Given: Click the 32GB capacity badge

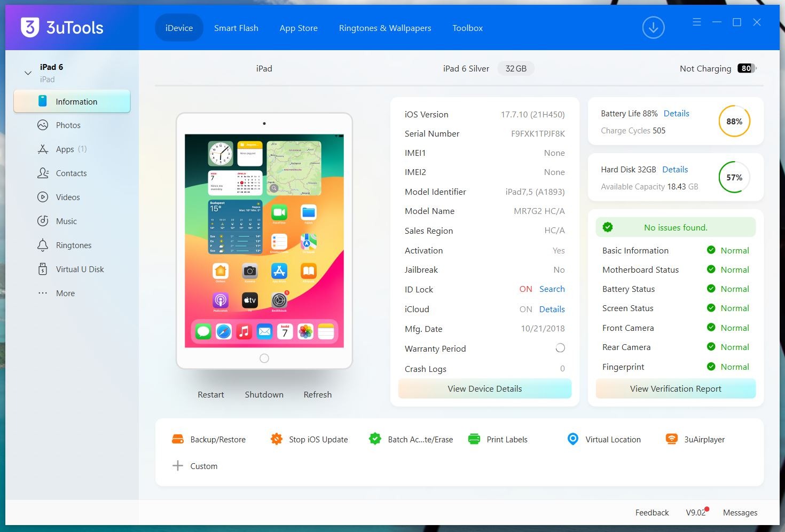Looking at the screenshot, I should pos(516,68).
